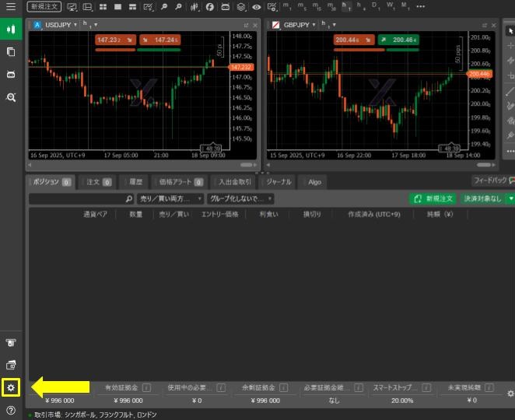This screenshot has width=515, height=420.
Task: Click the positions search input field
Action: click(x=79, y=199)
